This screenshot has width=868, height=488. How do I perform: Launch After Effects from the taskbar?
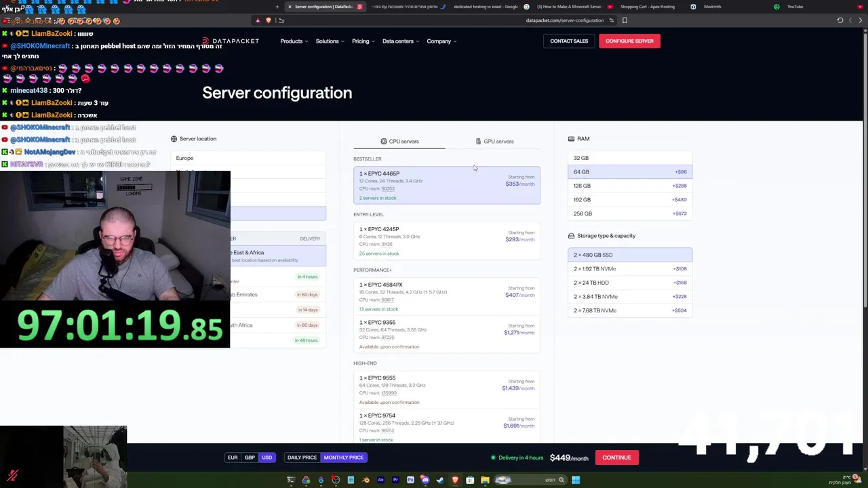click(380, 480)
